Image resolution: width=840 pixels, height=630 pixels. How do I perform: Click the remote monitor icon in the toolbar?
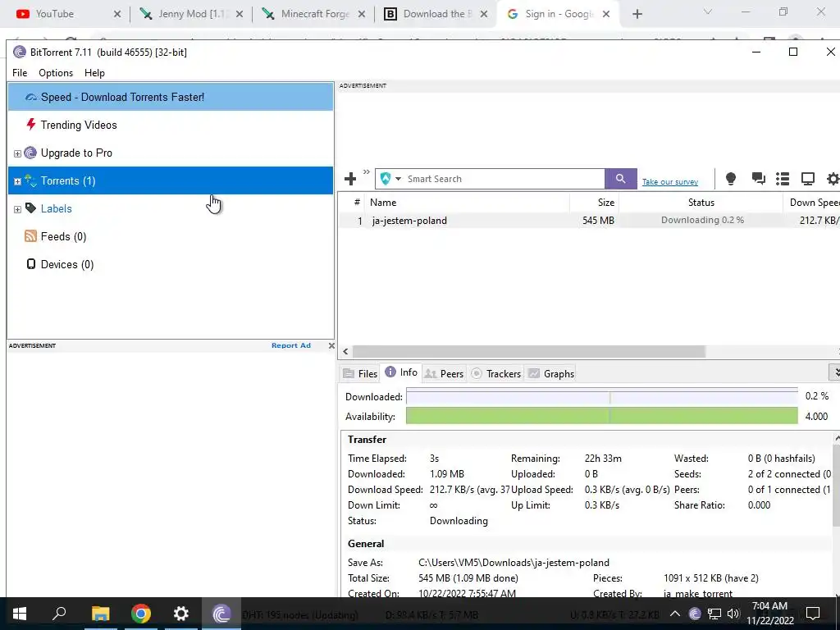[808, 179]
